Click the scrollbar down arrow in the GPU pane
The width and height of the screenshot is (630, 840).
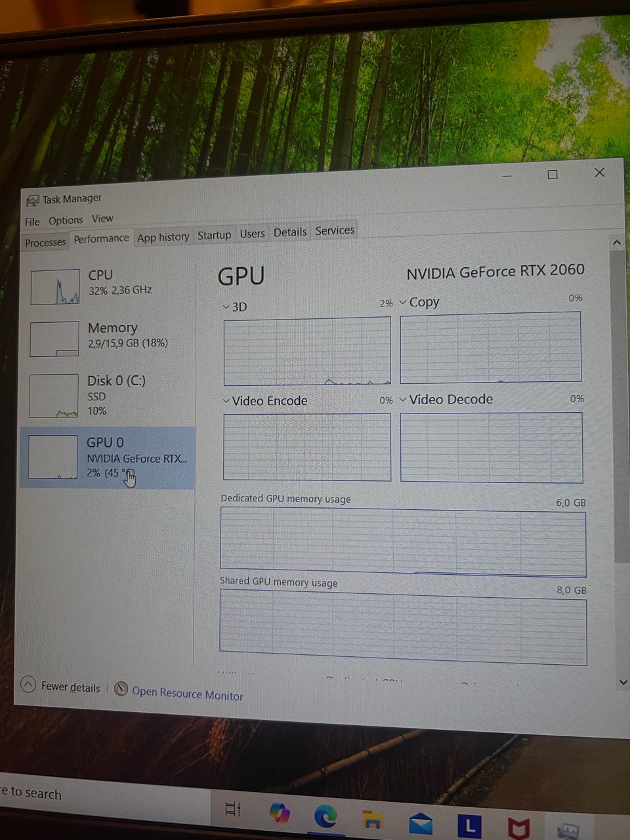(623, 682)
